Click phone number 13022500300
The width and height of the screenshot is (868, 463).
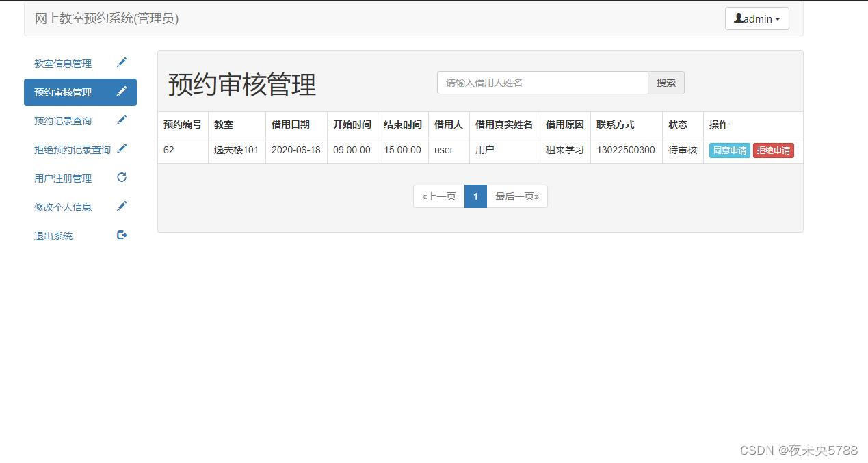click(x=626, y=150)
